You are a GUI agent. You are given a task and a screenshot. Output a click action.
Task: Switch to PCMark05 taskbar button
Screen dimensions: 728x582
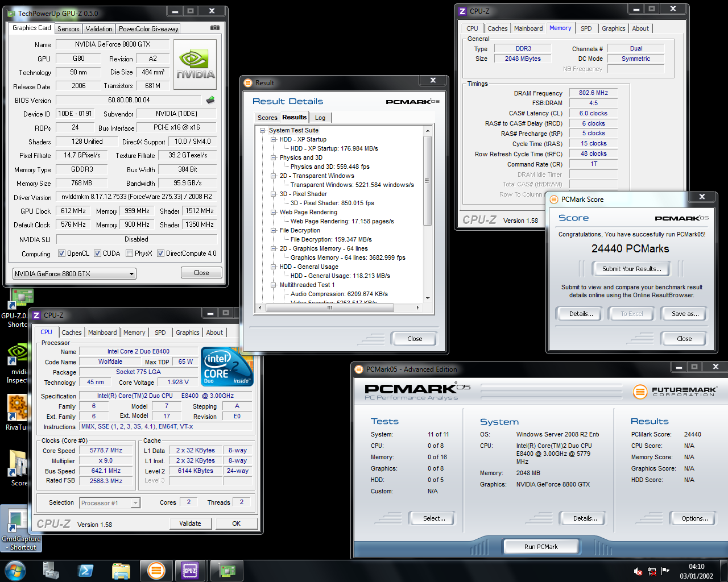156,570
